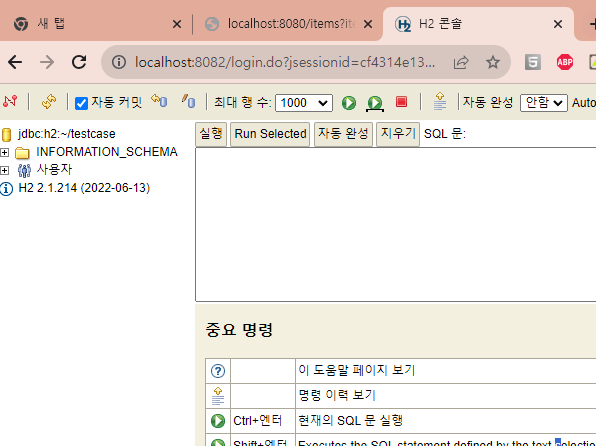Click the 자동 완성 button above SQL area
596x446 pixels.
click(343, 134)
